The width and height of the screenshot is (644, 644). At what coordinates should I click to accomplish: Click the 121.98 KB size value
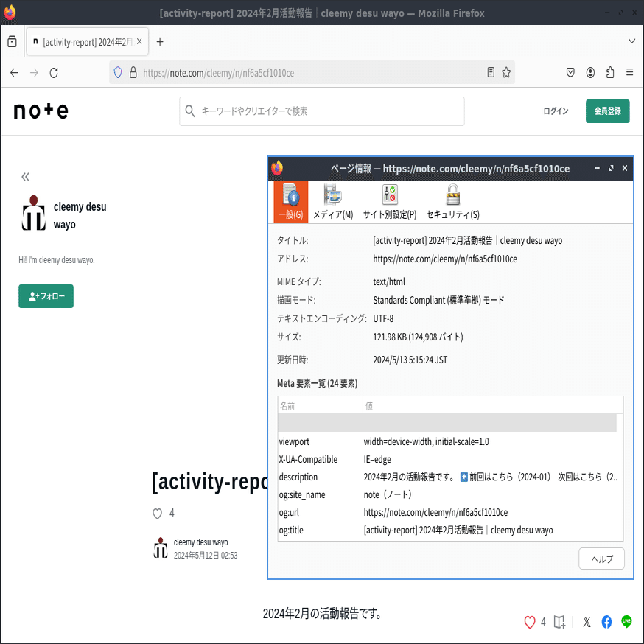(x=418, y=337)
